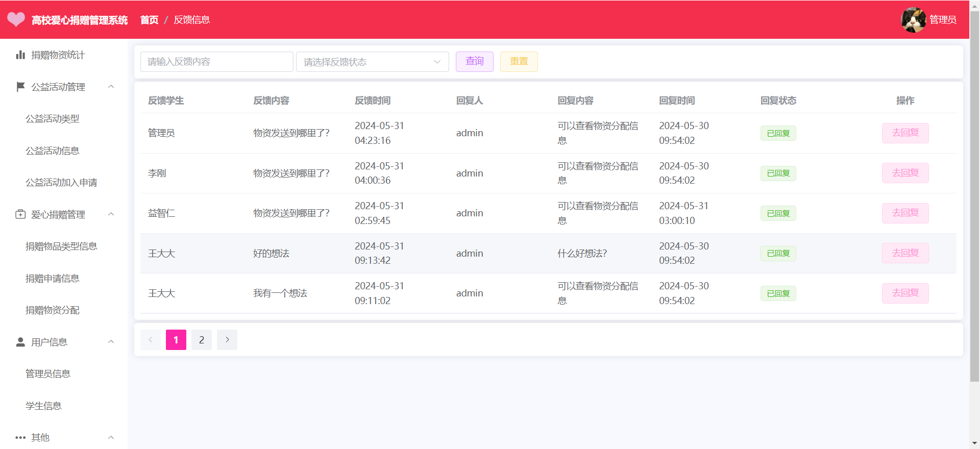The image size is (980, 449).
Task: Click the reply text 什么好想法?
Action: click(582, 254)
